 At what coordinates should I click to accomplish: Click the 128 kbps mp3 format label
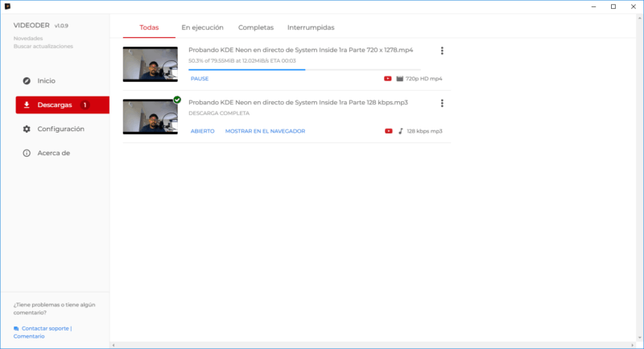pos(425,131)
